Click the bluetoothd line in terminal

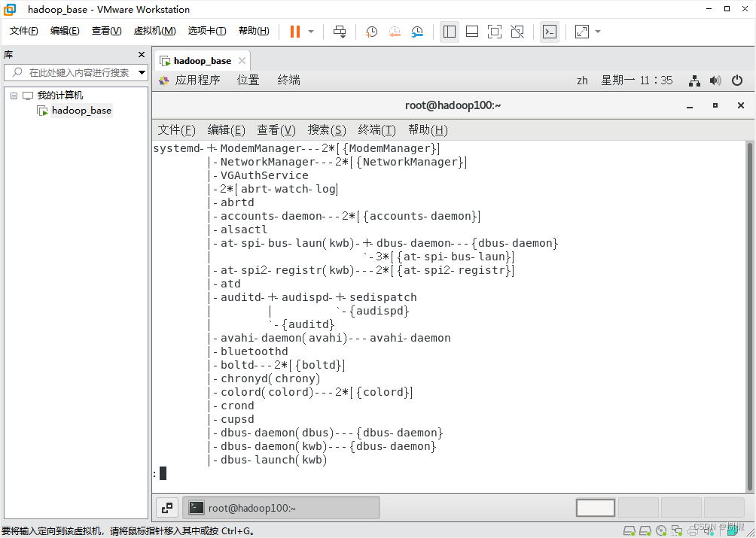tap(254, 351)
